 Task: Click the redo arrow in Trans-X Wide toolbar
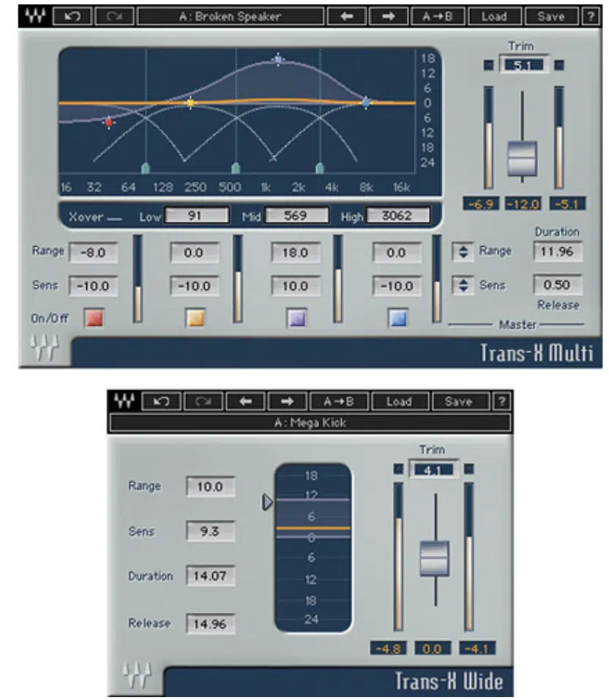(203, 401)
